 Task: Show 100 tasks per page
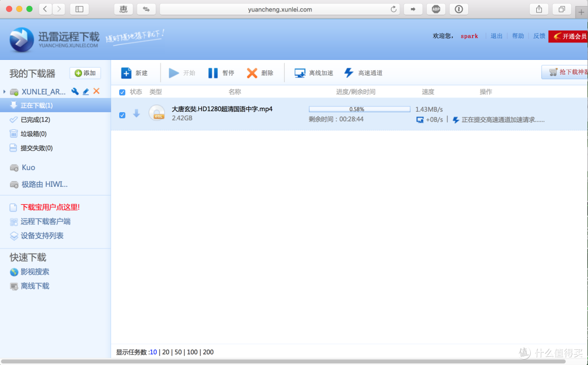[x=192, y=352]
